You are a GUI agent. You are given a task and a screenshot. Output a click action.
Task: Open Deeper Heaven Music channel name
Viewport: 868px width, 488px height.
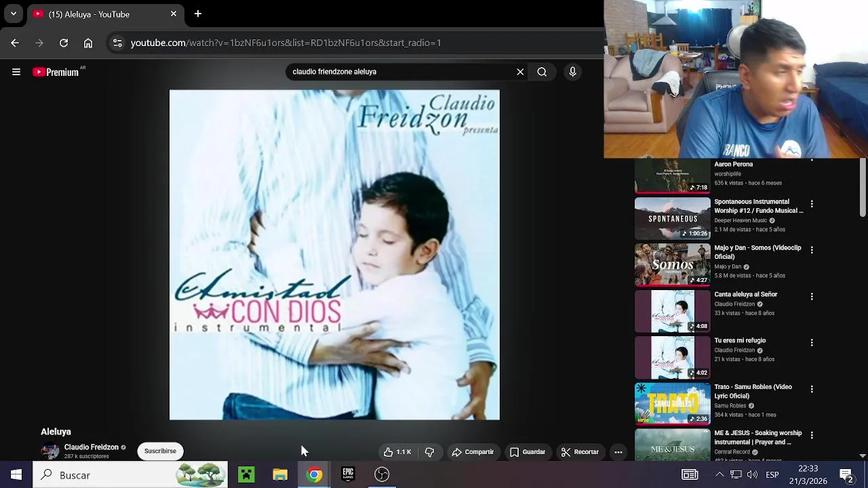click(x=741, y=220)
